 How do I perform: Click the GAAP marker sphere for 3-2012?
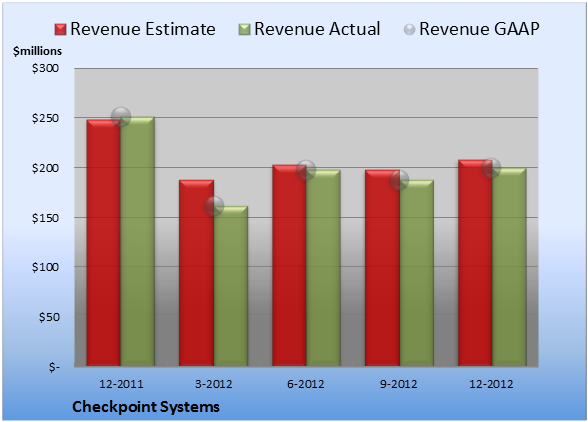click(214, 206)
